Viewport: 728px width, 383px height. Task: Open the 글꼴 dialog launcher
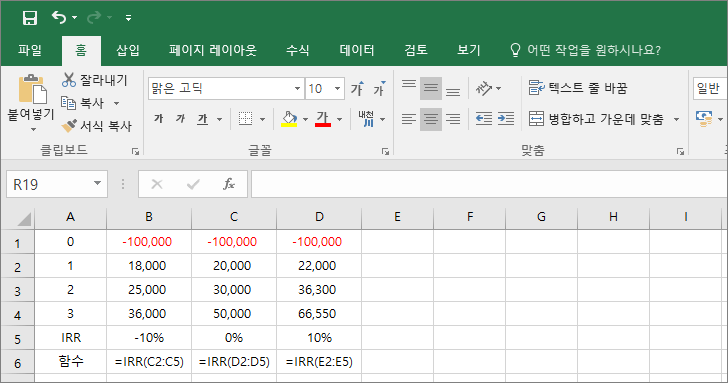pyautogui.click(x=385, y=151)
